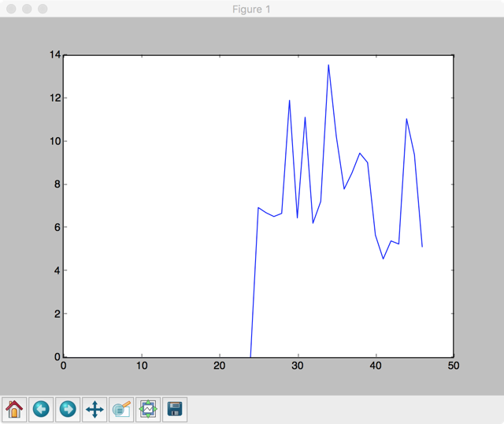Click y-axis tick label 6
Viewport: 504px width, 424px height.
coord(57,227)
